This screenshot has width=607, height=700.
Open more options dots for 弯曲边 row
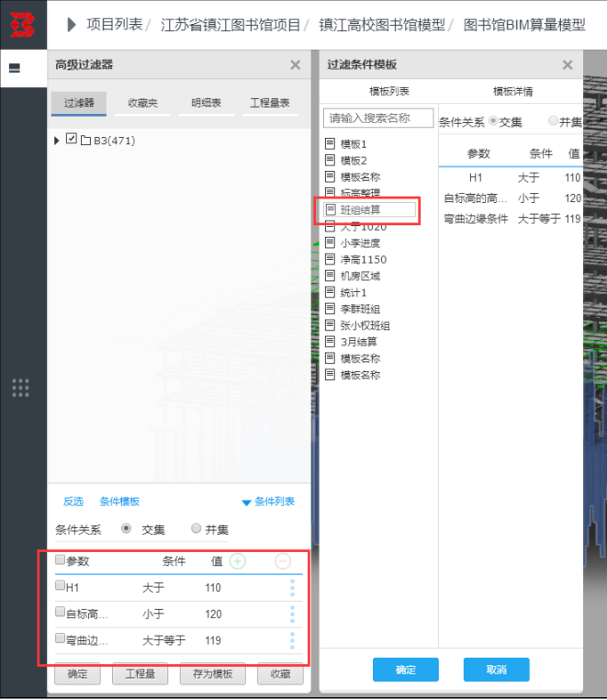coord(292,640)
